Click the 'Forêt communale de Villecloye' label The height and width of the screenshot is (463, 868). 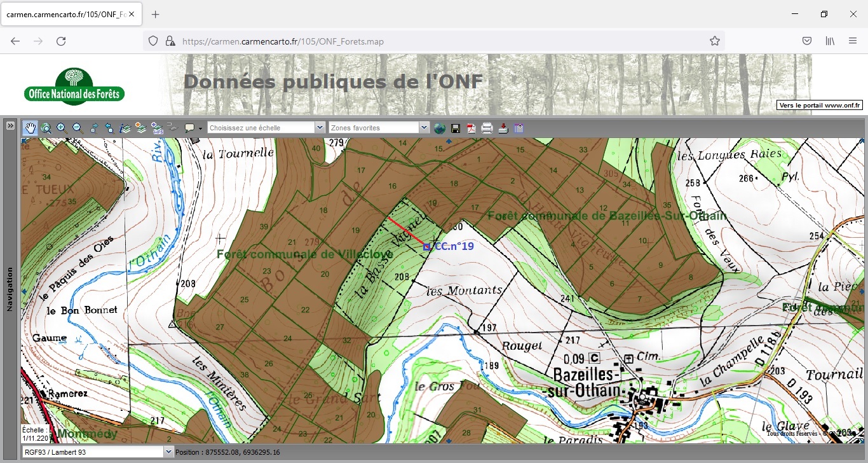coord(304,254)
